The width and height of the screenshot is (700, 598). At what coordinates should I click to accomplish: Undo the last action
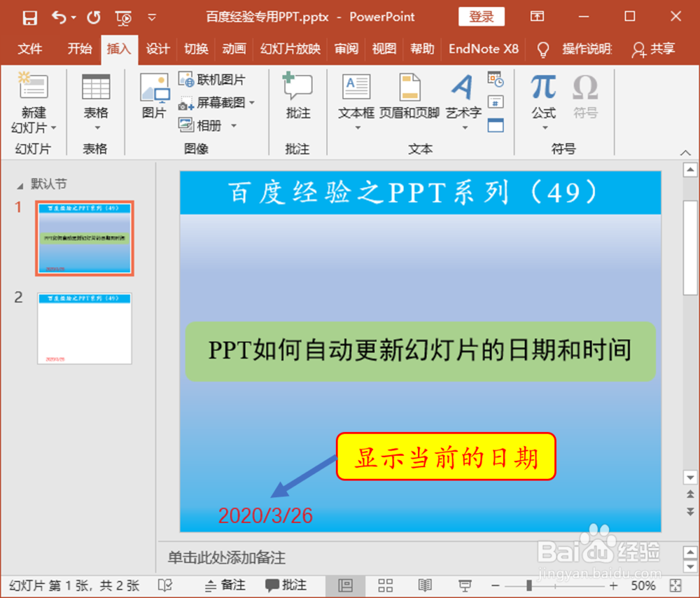(59, 18)
